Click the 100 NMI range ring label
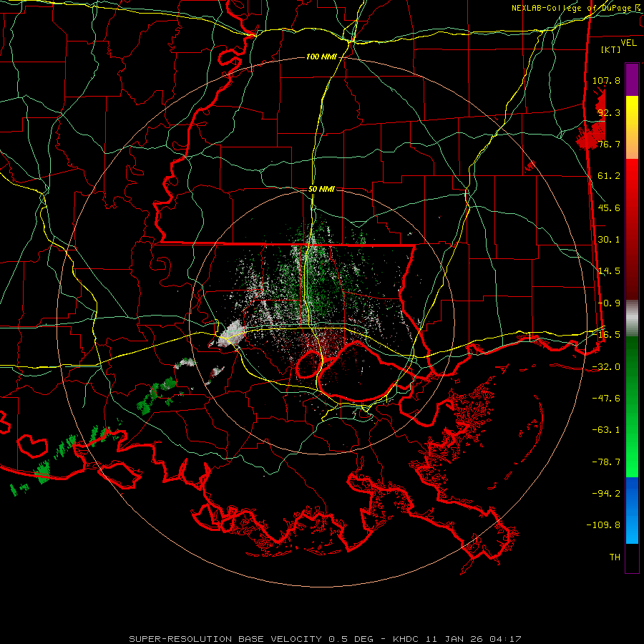644x644 pixels. [321, 57]
